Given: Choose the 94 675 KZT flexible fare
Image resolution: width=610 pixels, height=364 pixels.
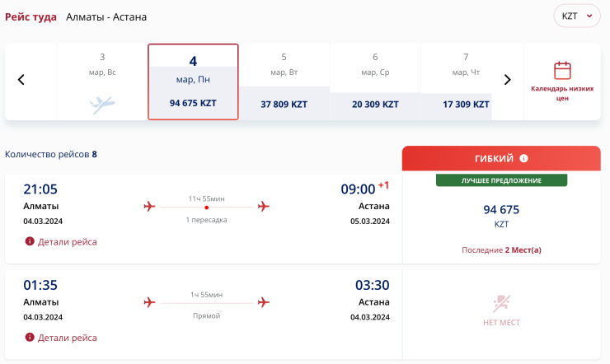Looking at the screenshot, I should click(501, 216).
